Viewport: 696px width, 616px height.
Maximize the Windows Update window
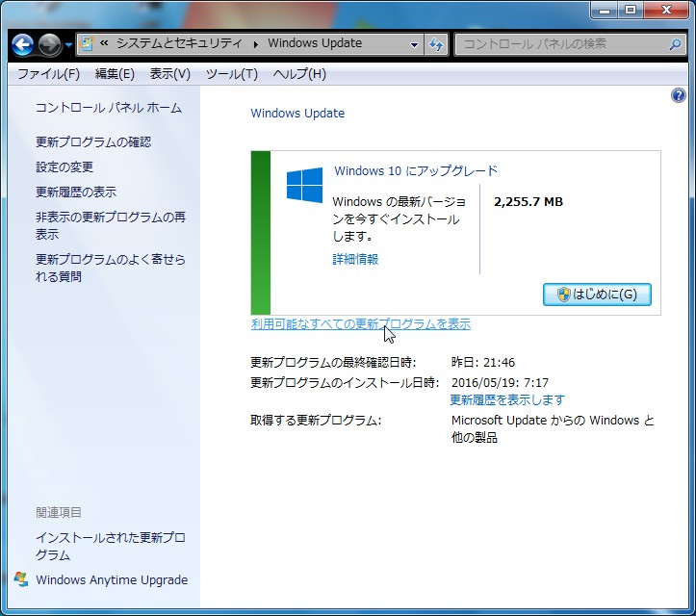point(631,10)
